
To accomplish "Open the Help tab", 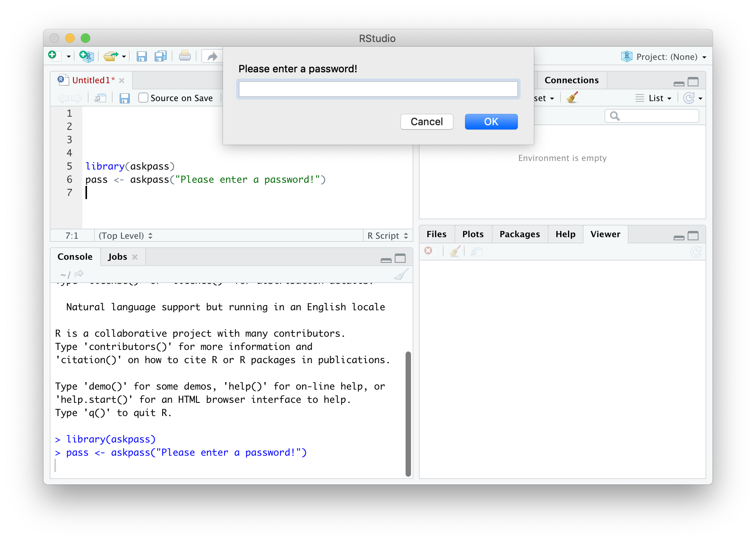I will tap(565, 234).
